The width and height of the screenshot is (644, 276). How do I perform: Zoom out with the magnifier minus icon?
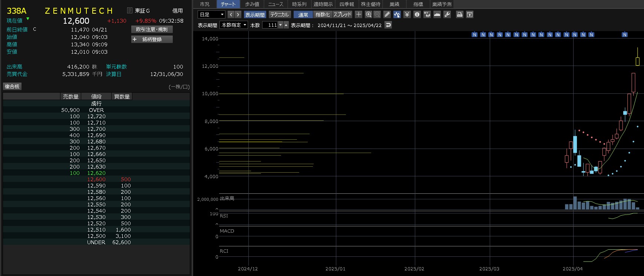(x=377, y=14)
